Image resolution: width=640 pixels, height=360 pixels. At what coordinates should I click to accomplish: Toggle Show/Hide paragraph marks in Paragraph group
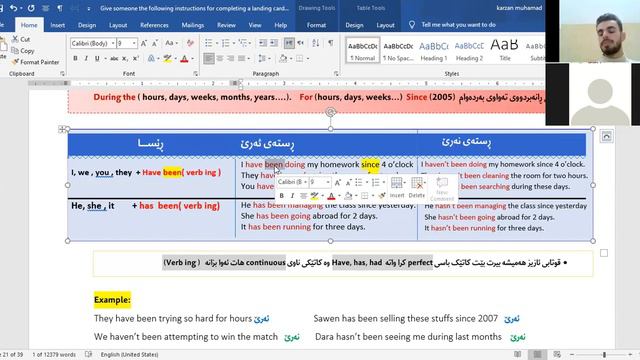(331, 43)
